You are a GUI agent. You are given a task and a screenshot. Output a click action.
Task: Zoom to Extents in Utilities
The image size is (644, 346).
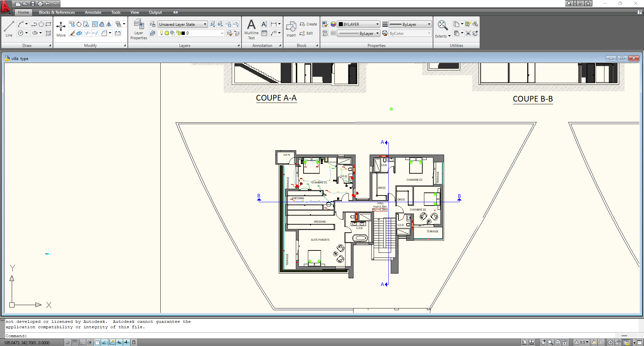point(442,29)
